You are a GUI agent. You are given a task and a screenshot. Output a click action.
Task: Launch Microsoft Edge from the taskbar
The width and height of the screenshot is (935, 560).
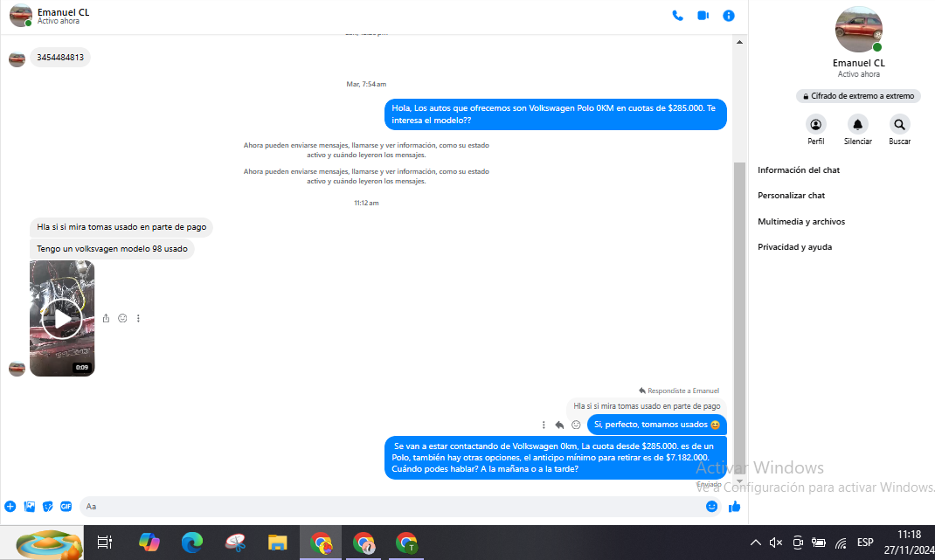(x=191, y=543)
